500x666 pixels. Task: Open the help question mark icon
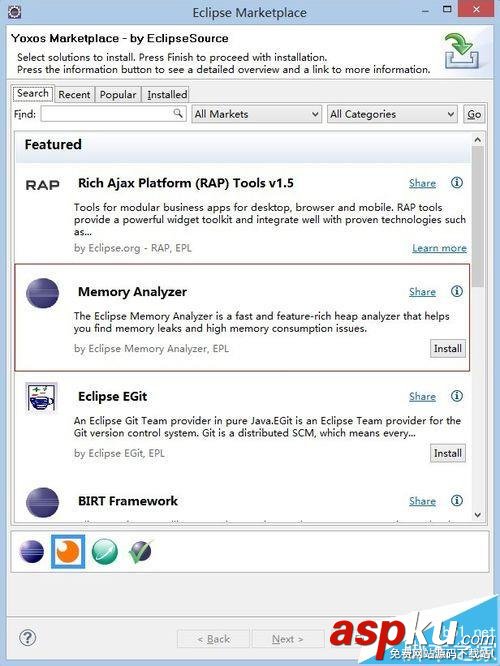point(28,638)
